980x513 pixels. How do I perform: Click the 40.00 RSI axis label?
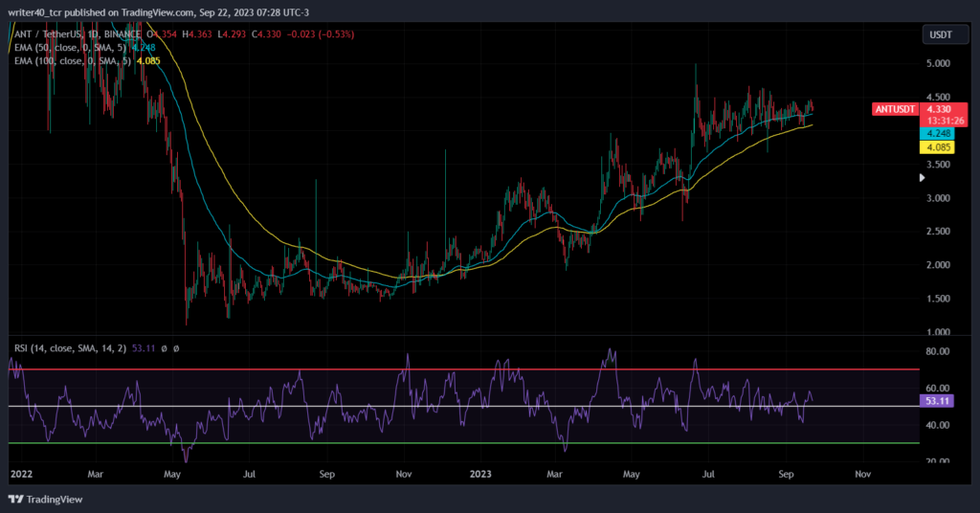938,425
